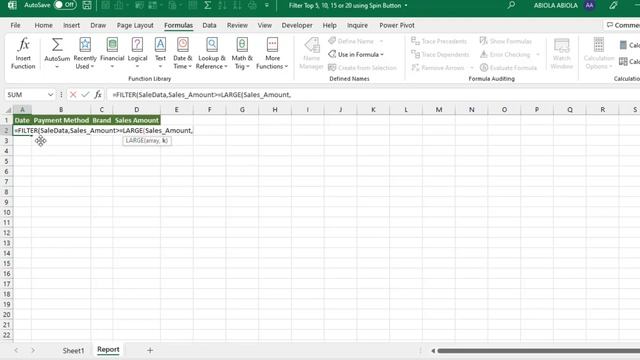Click Error Checking
The width and height of the screenshot is (640, 360).
pos(505,54)
